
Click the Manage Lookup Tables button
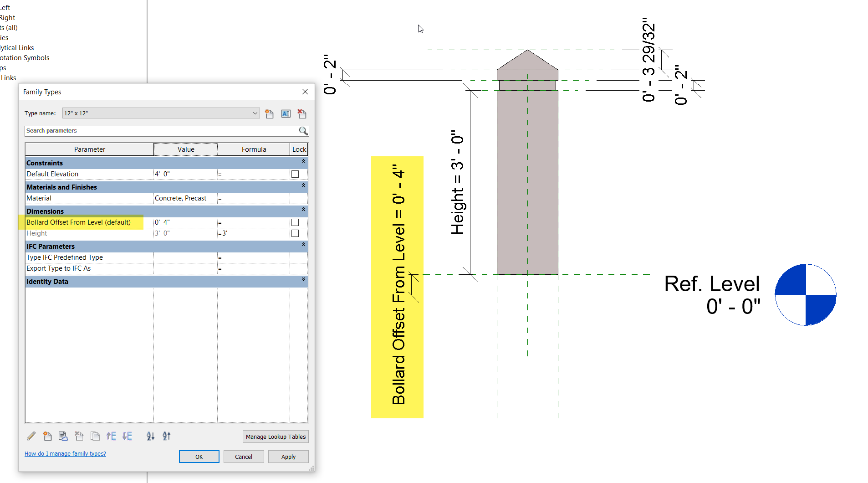point(275,436)
